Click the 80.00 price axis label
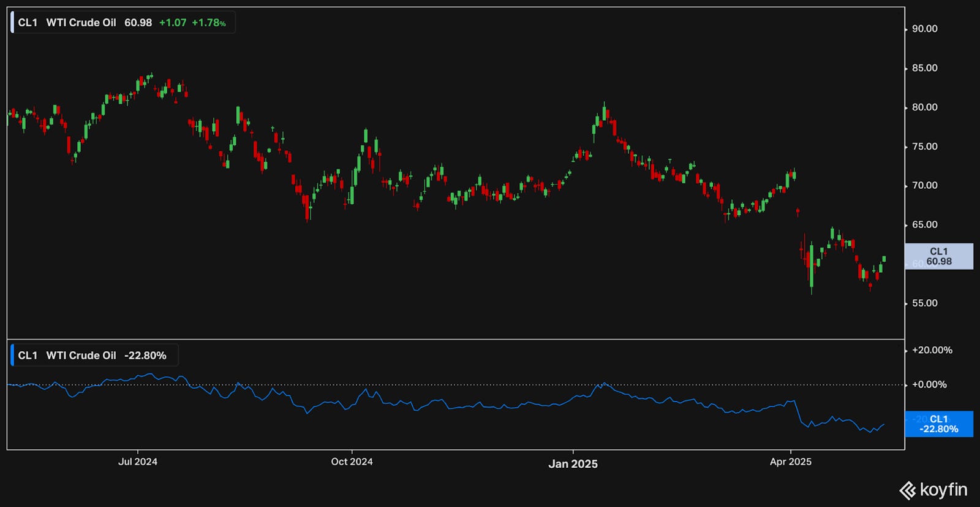Viewport: 980px width, 507px height. (924, 107)
